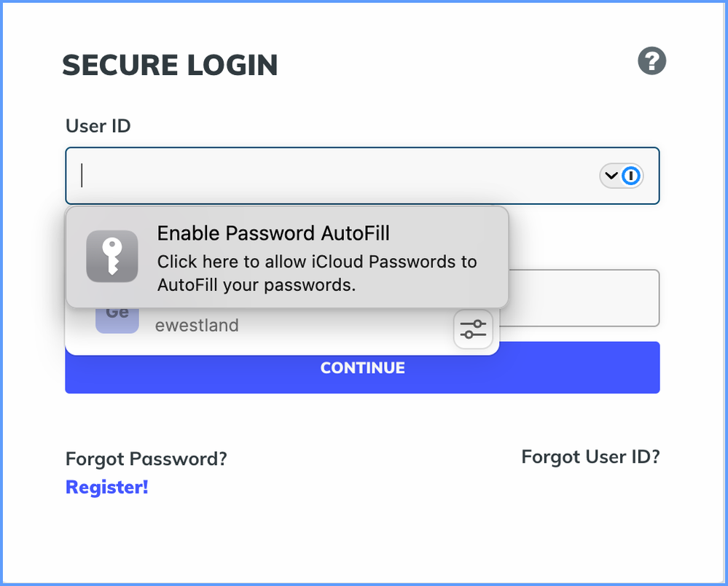Image resolution: width=728 pixels, height=586 pixels.
Task: Click the "AutoFill your passwords." line
Action: pos(257,285)
